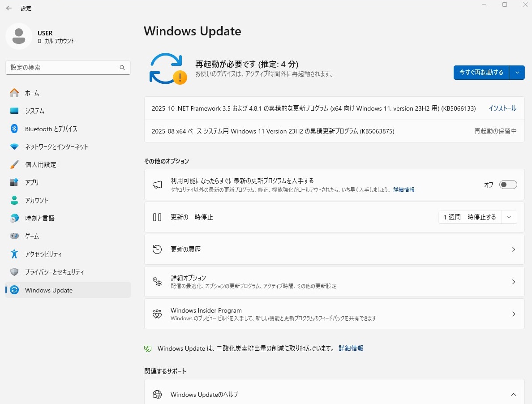This screenshot has width=532, height=404.
Task: Click the ネットワークとインターネット Wi-Fi icon
Action: coord(14,147)
